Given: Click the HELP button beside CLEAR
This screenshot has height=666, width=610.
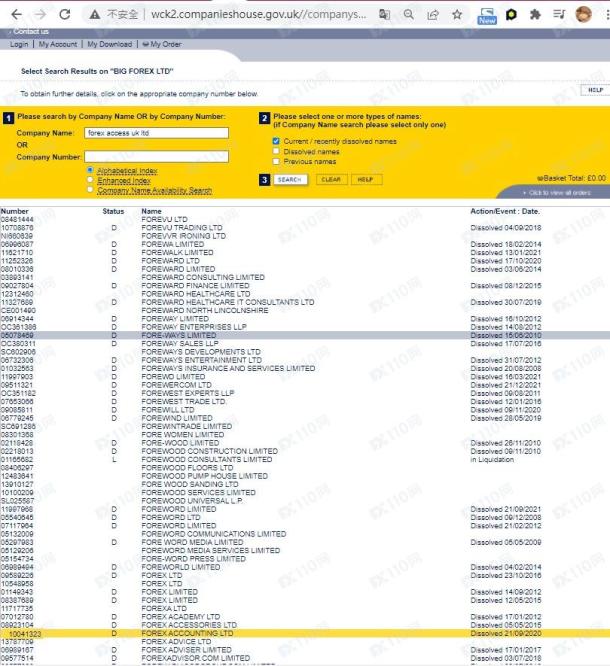Looking at the screenshot, I should (365, 180).
